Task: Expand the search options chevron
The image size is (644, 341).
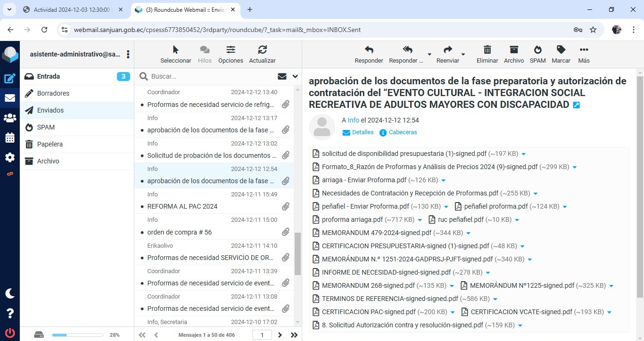Action: tap(295, 76)
